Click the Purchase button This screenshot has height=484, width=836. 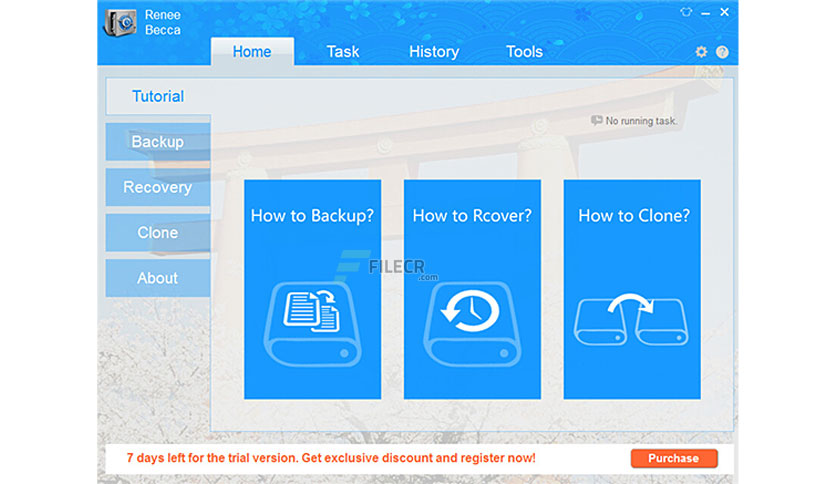pos(674,458)
